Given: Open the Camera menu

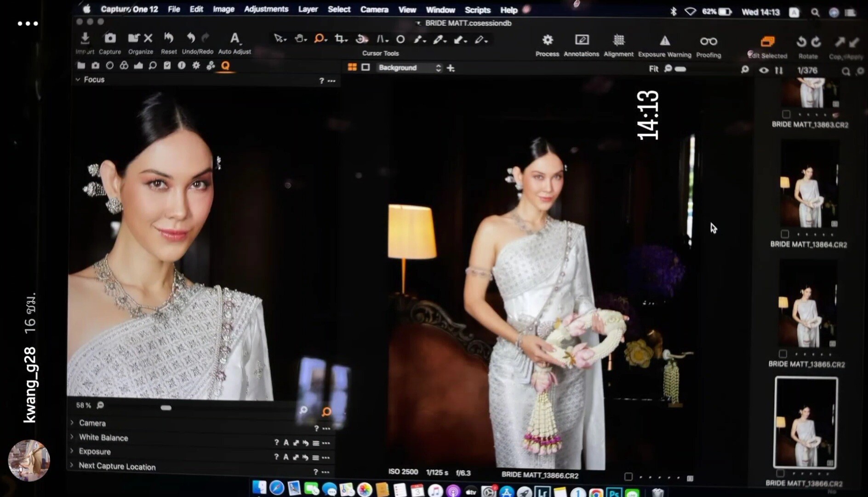Looking at the screenshot, I should (x=374, y=10).
